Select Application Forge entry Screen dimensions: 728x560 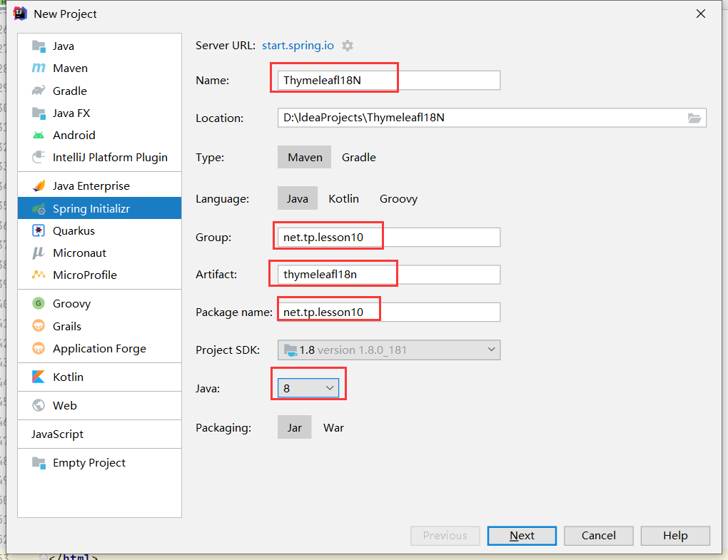tap(99, 348)
